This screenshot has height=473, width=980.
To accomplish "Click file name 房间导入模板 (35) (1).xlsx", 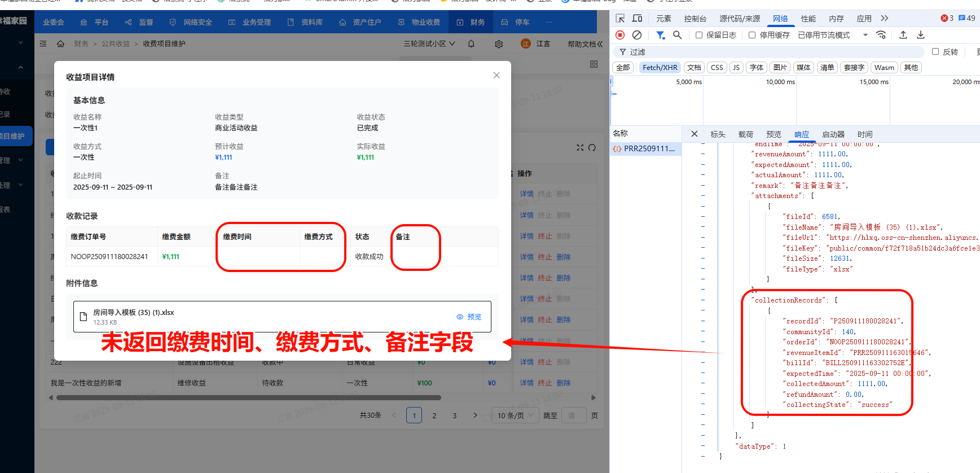I will 134,312.
